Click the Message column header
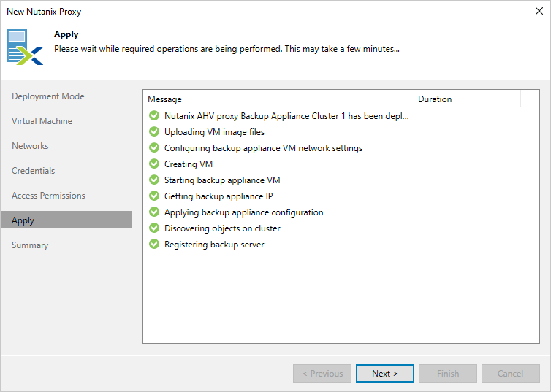 [x=276, y=99]
